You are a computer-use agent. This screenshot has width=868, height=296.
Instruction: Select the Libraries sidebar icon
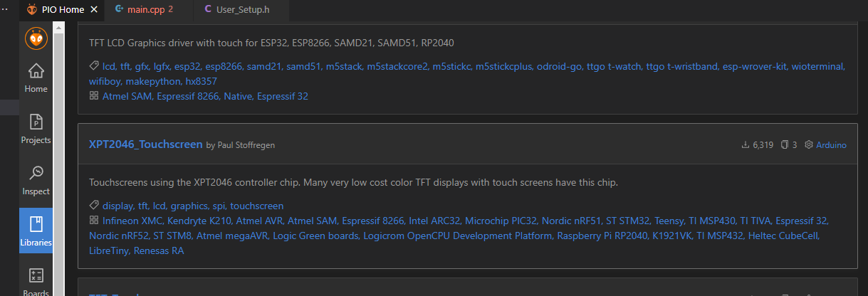[36, 231]
